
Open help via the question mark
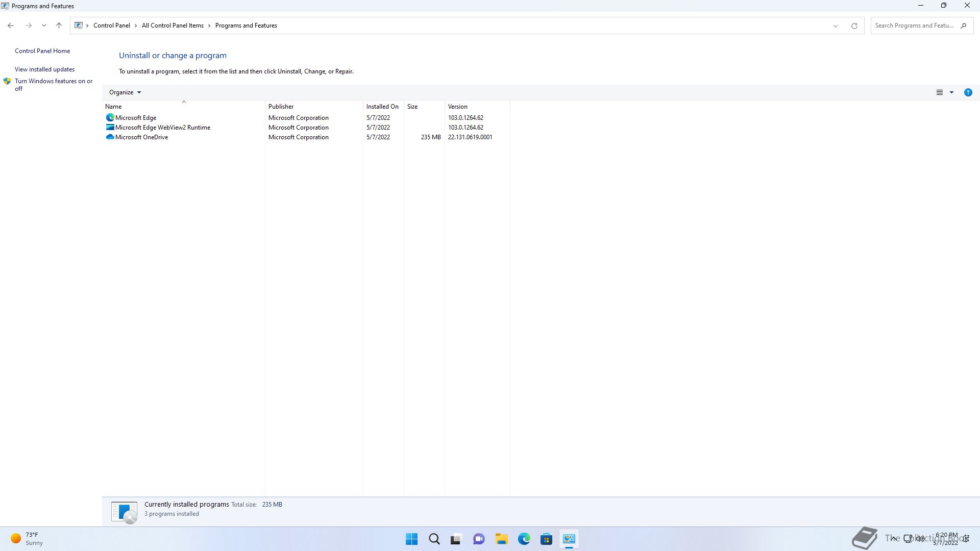(968, 92)
